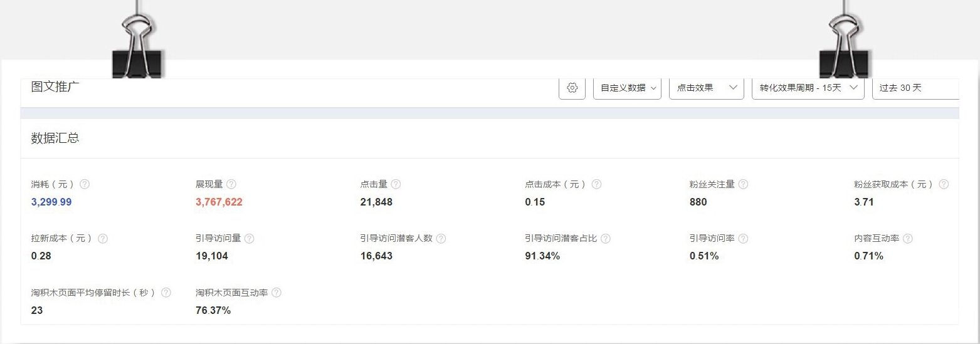The image size is (980, 344).
Task: Click help icon next to 引导访问潜客占比
Action: click(x=605, y=239)
